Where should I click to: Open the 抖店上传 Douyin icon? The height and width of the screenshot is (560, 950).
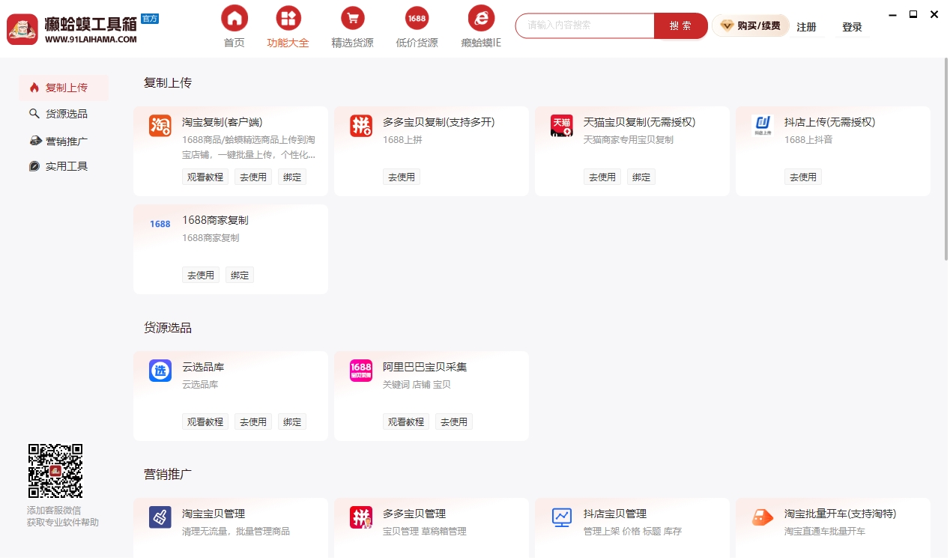[x=761, y=126]
